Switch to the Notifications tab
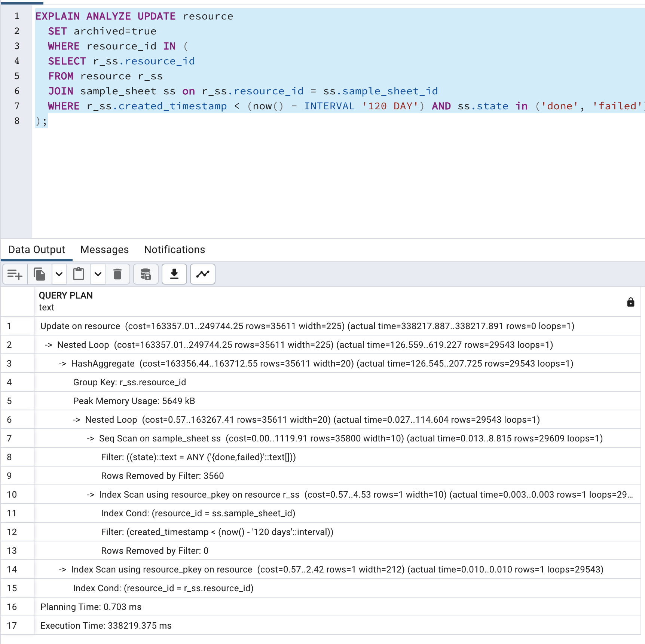Image resolution: width=645 pixels, height=644 pixels. 175,250
